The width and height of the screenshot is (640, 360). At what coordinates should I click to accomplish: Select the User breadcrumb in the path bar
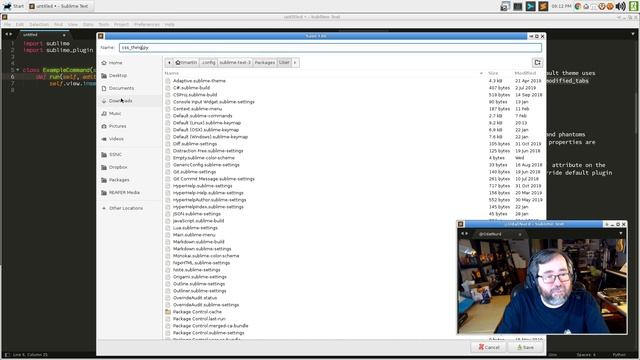point(284,62)
